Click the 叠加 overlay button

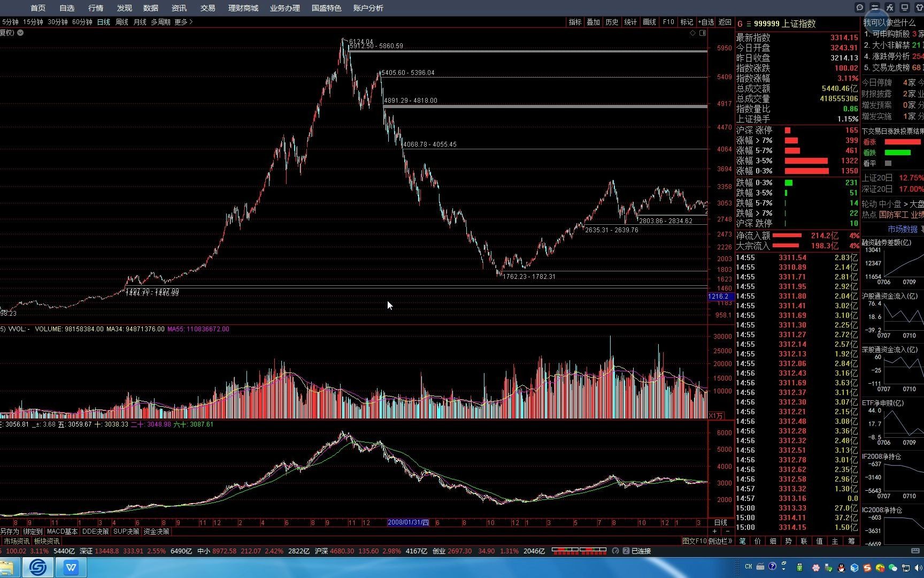click(x=594, y=22)
